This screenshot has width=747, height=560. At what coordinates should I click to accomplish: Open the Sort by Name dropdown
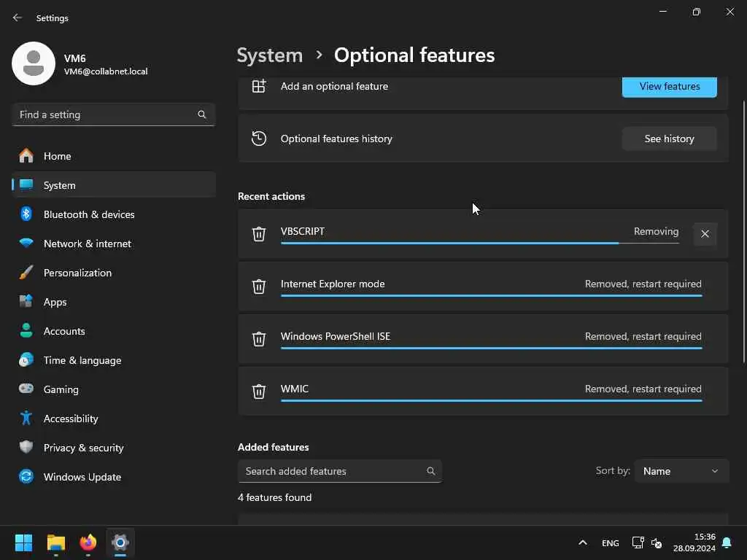point(681,471)
